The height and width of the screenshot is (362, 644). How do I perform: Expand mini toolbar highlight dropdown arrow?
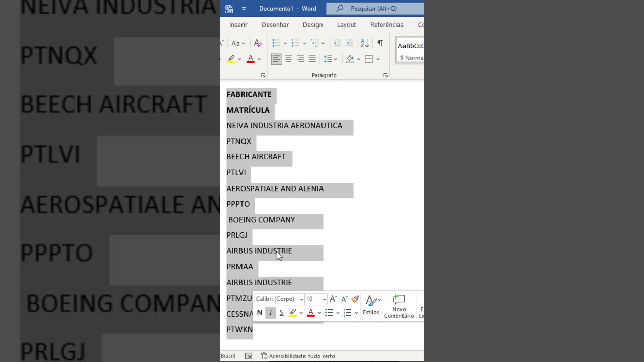pyautogui.click(x=301, y=313)
